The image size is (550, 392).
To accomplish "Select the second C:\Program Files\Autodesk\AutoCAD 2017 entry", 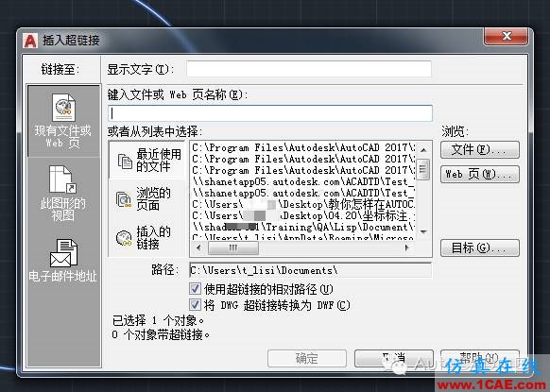I will 303,159.
